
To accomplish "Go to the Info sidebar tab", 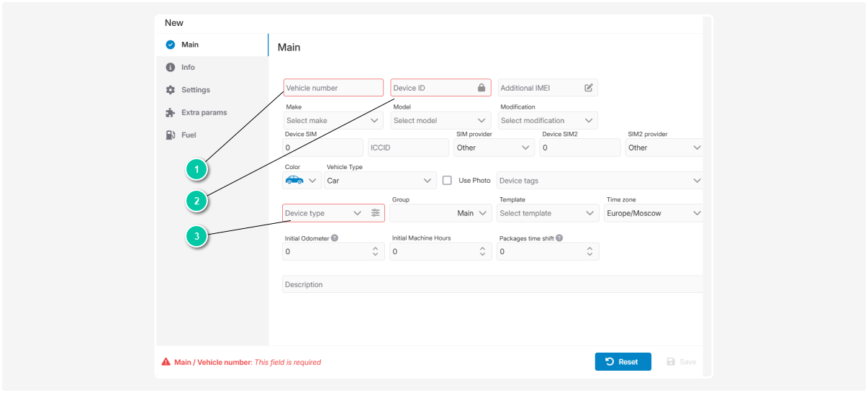I will click(188, 67).
